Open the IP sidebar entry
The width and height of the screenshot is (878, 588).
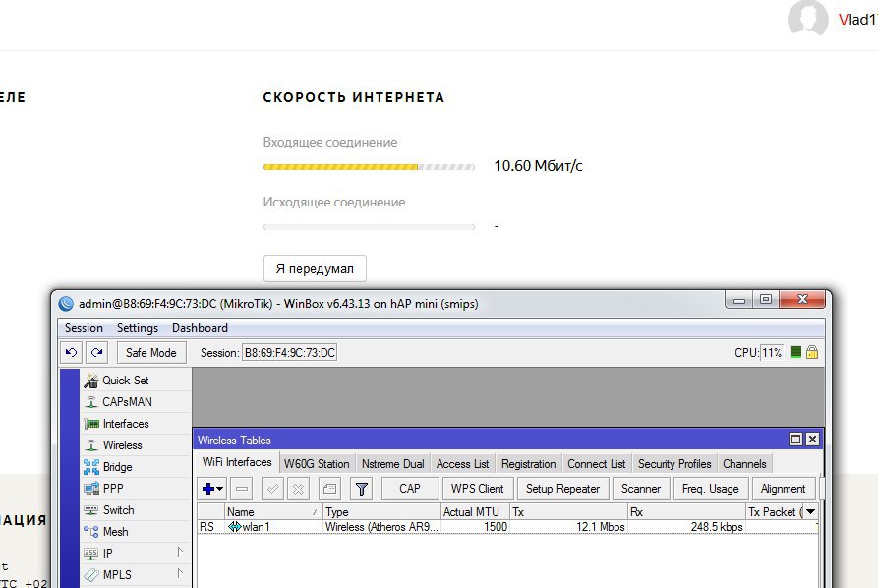pos(136,554)
